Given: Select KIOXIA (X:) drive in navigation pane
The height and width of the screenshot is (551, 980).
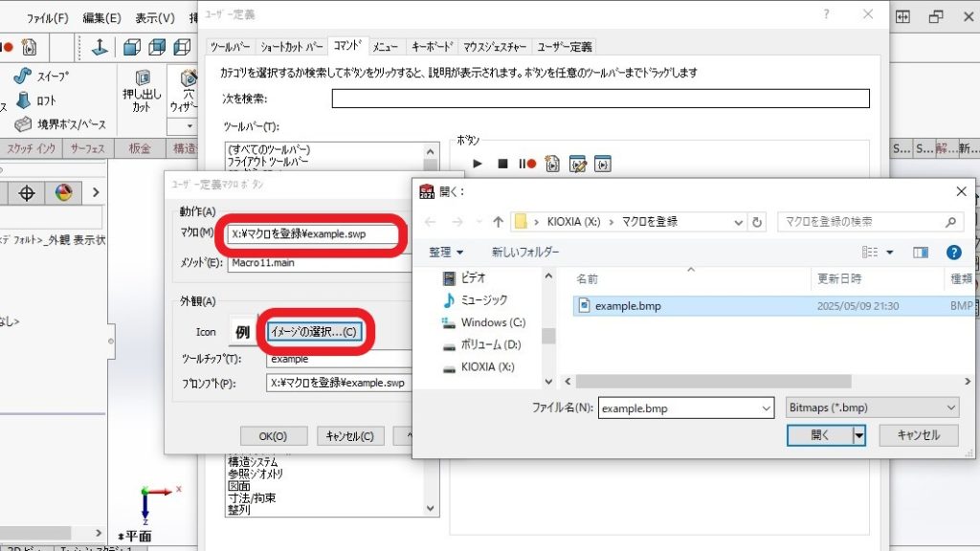Looking at the screenshot, I should pos(487,366).
